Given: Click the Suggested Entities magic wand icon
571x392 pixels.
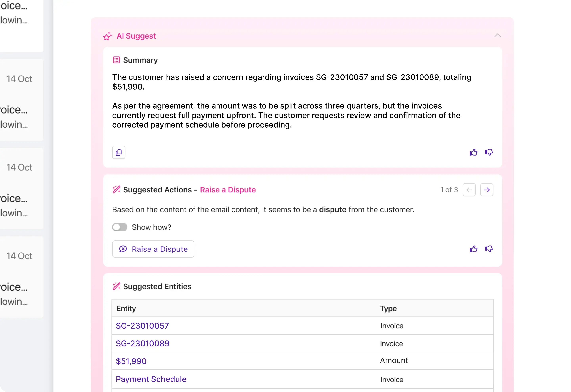Looking at the screenshot, I should (116, 286).
